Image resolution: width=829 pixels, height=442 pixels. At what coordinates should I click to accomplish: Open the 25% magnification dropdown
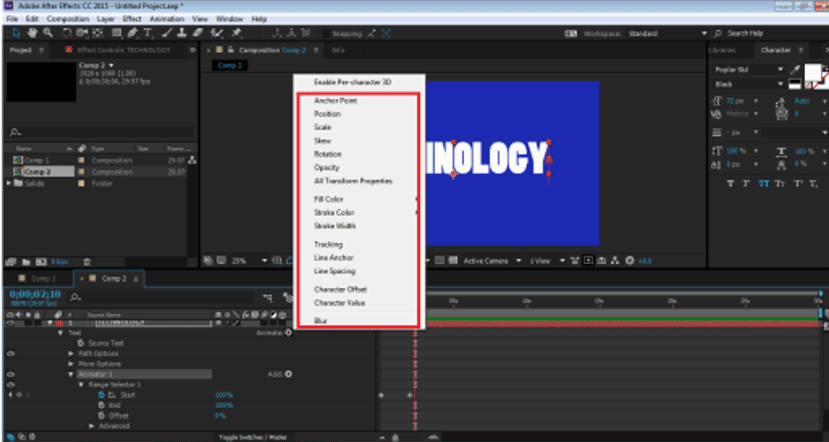(x=249, y=261)
